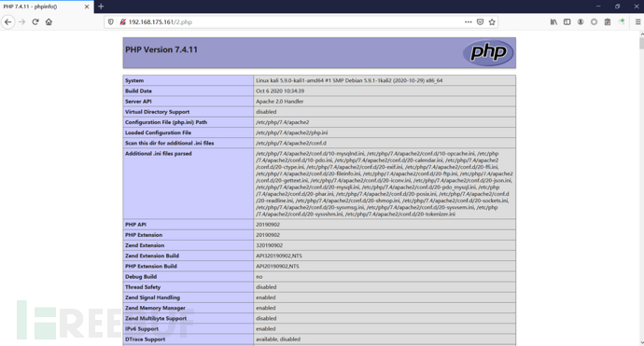Open the hamburger application menu

point(637,22)
